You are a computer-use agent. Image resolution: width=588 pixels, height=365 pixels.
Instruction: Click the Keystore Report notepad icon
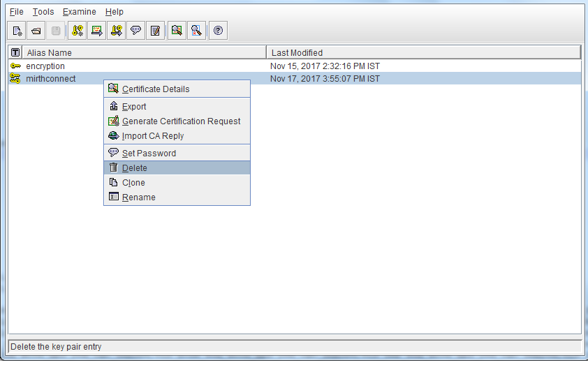(x=155, y=31)
